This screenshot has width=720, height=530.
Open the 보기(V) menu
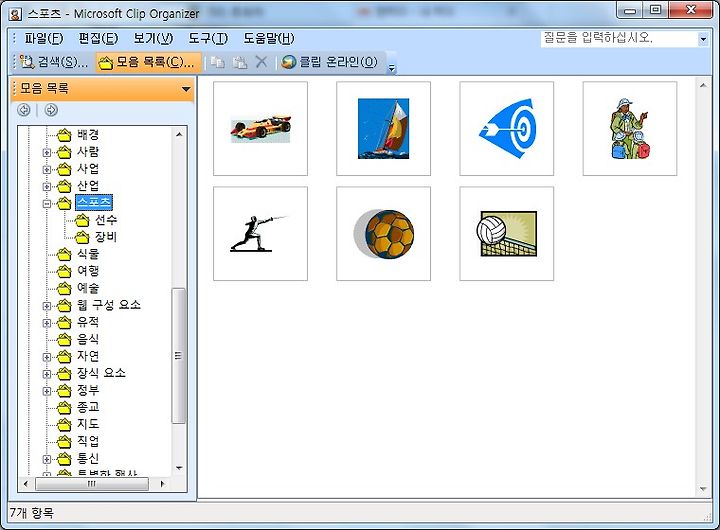[x=153, y=39]
